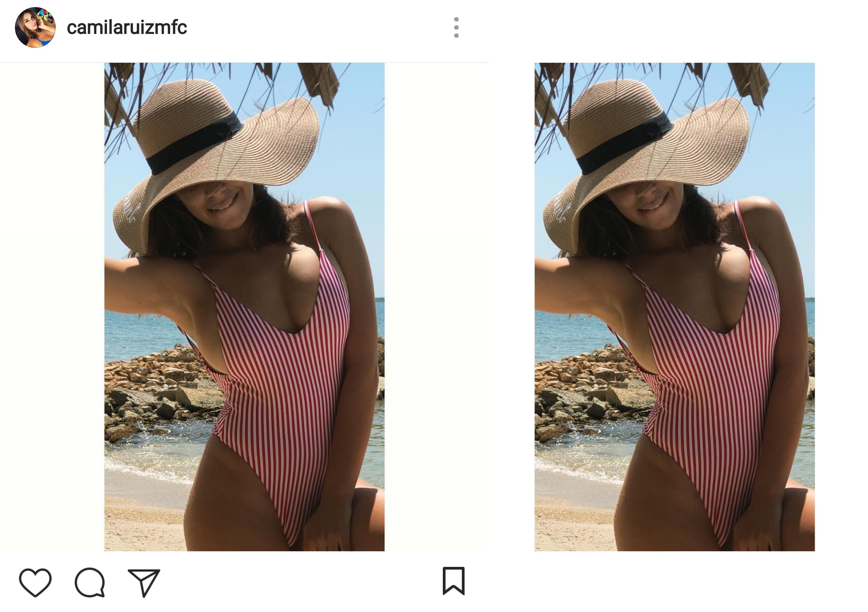Save the post with the bookmark icon

(x=454, y=581)
